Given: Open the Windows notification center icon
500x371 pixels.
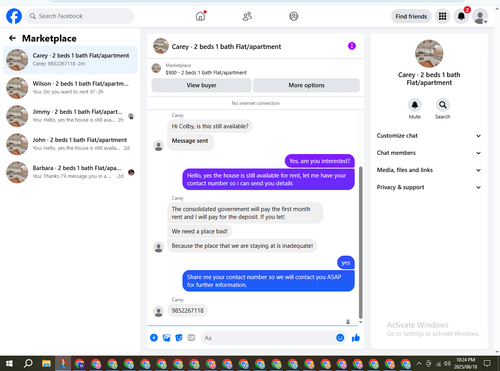Looking at the screenshot, I should point(488,363).
